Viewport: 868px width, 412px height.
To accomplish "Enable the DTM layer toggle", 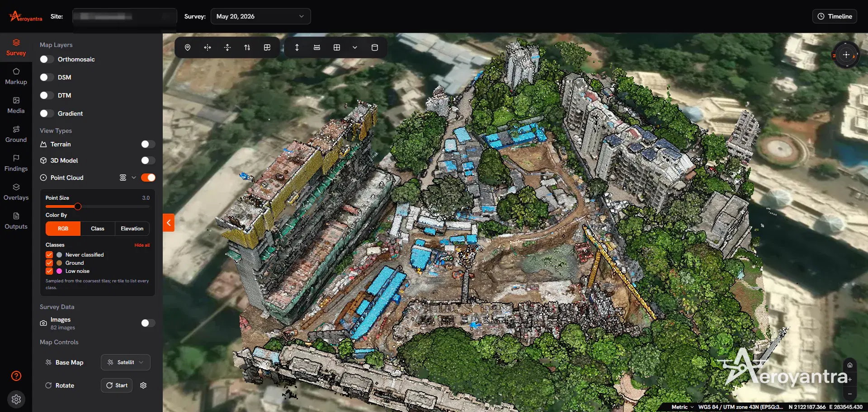I will click(x=47, y=95).
